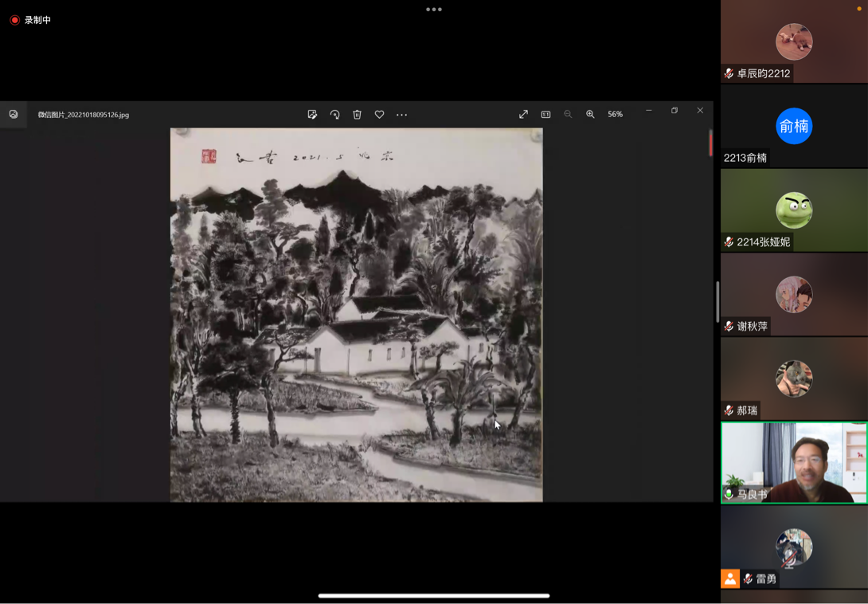Click the landscape ink painting image

356,315
